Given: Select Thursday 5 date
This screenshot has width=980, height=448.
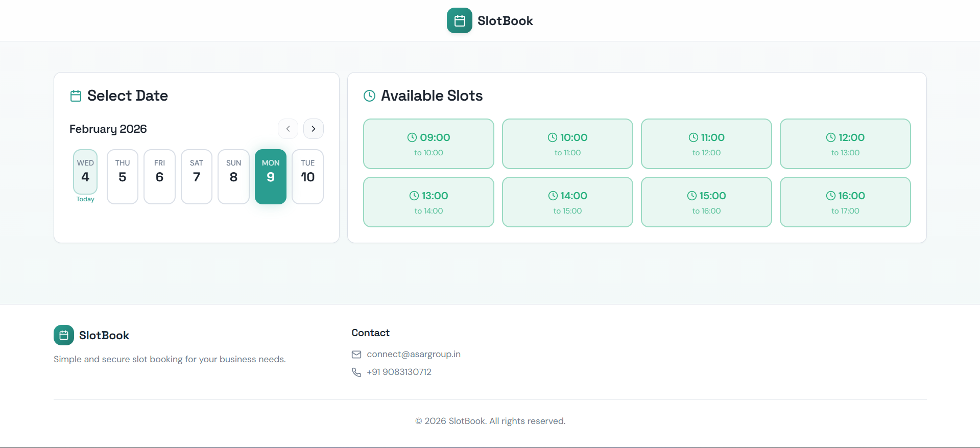Looking at the screenshot, I should [x=123, y=177].
